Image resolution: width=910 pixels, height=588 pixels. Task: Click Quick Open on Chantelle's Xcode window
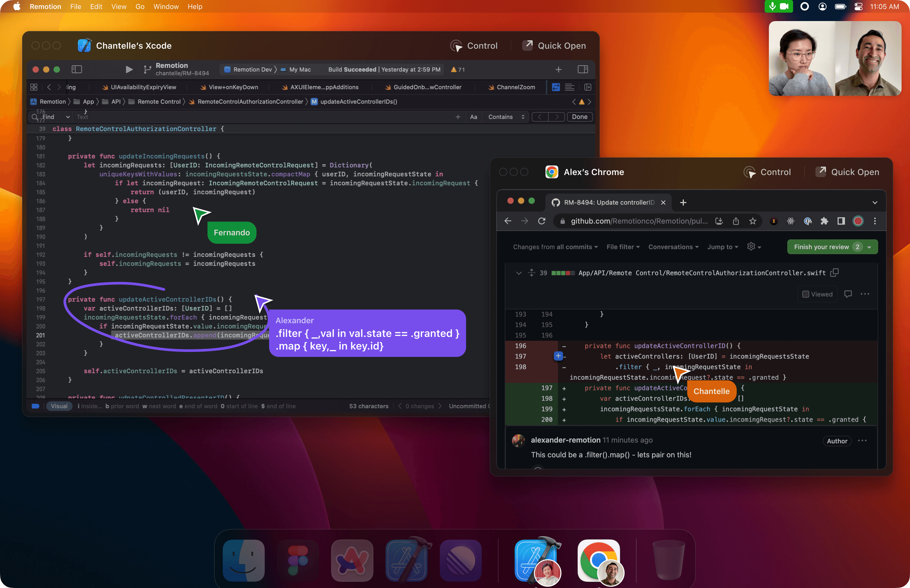coord(554,46)
